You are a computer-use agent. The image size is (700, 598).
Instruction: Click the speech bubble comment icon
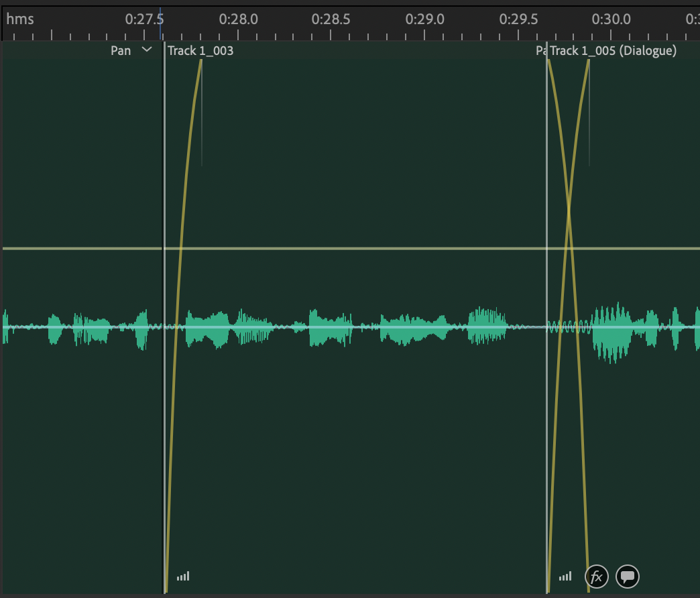[x=628, y=576]
